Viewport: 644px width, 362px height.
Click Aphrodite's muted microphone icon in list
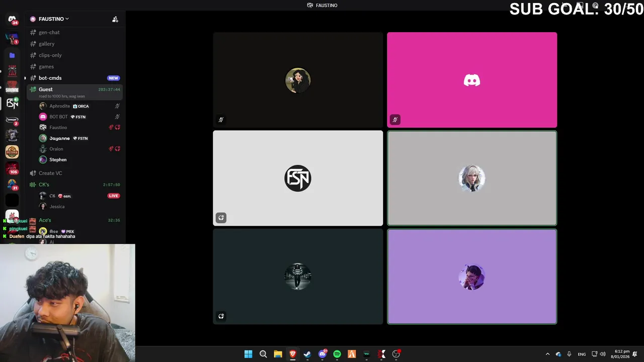pos(117,106)
